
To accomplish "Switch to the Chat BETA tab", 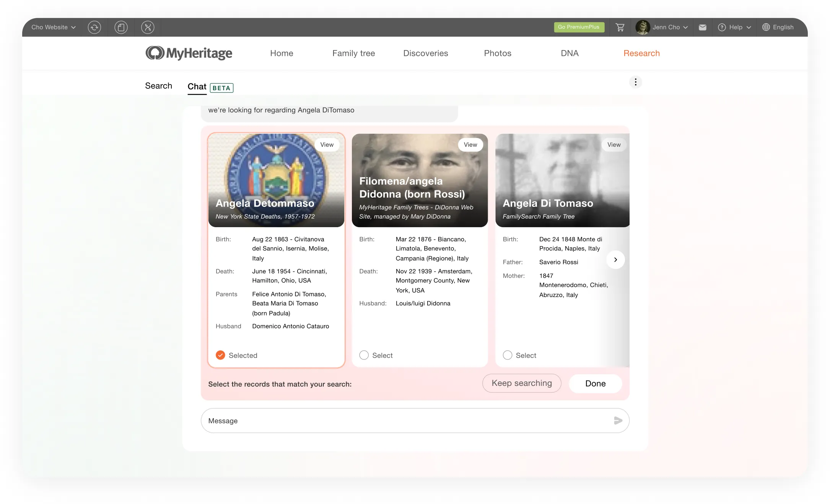I will pos(210,87).
